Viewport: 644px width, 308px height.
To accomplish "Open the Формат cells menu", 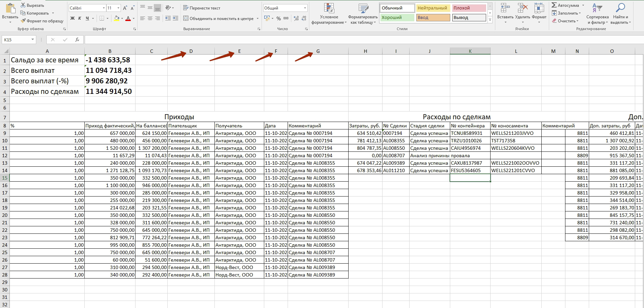I will (539, 14).
